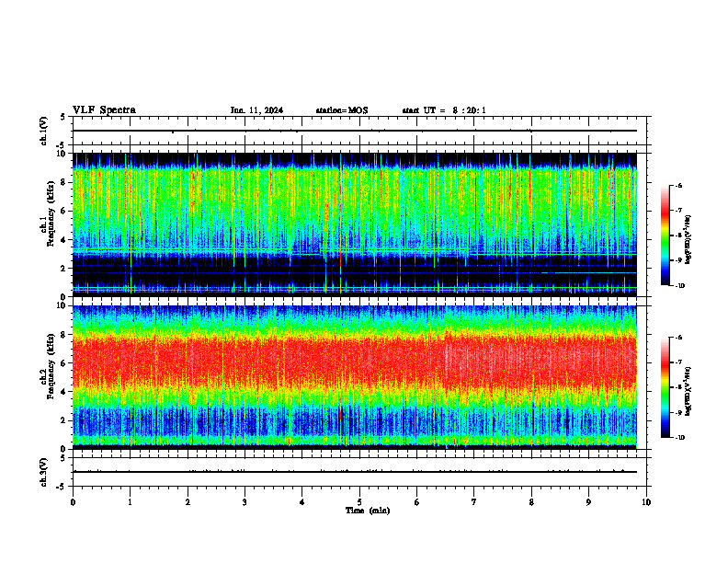
Task: Click the ch.1 voltage waveform trace
Action: (x=354, y=131)
